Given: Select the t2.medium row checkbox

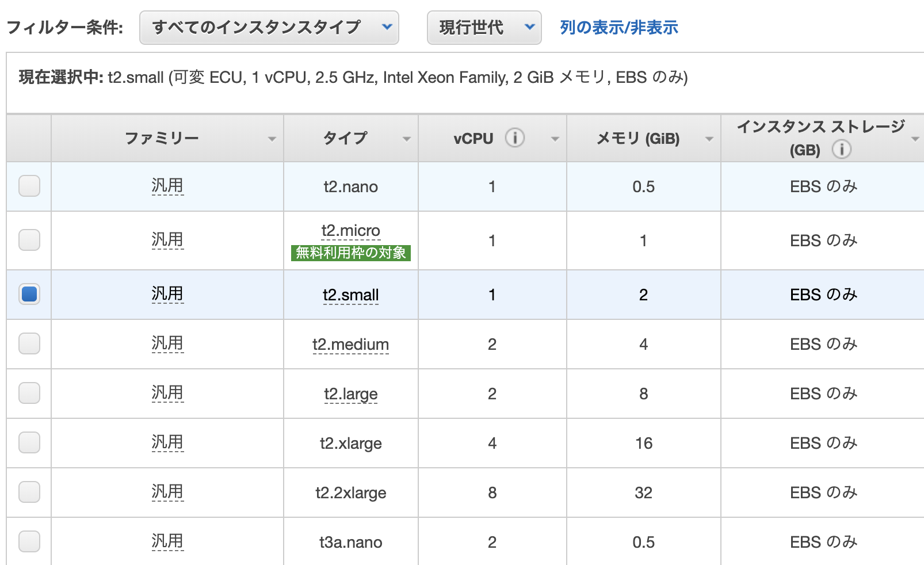Looking at the screenshot, I should 29,343.
